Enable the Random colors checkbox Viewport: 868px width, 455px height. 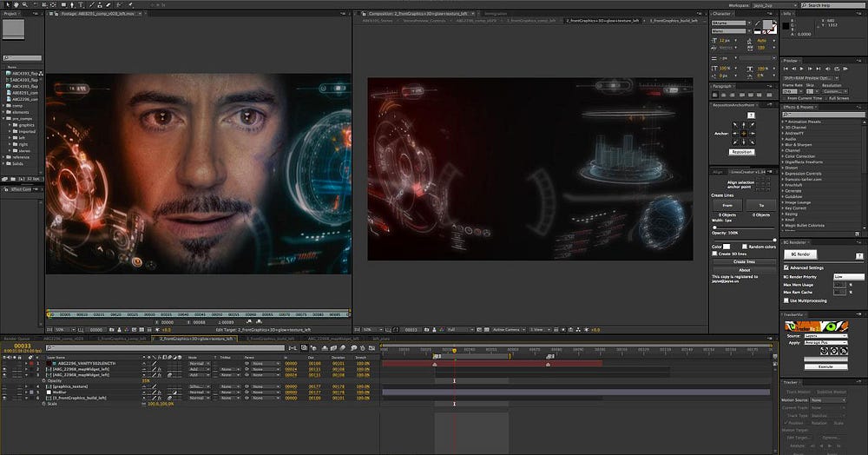tap(745, 247)
